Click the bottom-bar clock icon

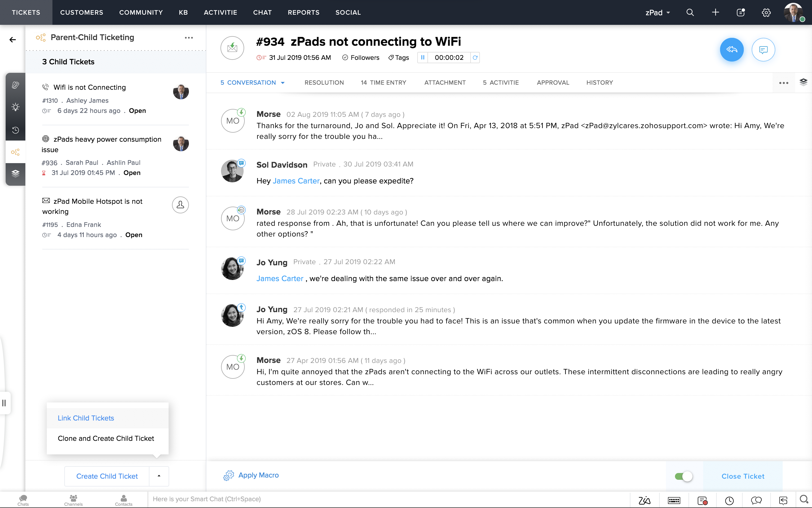point(729,501)
